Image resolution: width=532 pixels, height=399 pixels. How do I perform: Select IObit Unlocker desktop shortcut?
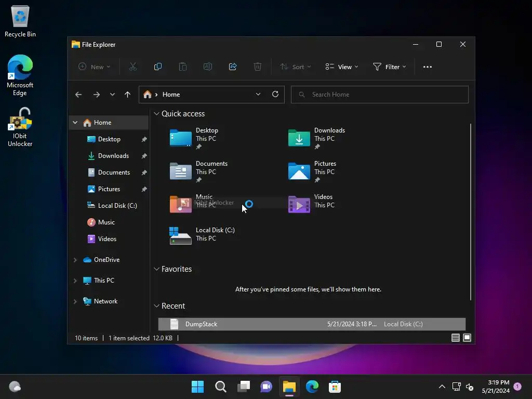[20, 127]
